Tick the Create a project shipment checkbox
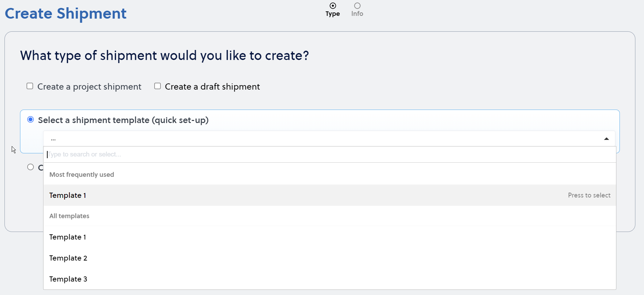This screenshot has height=295, width=644. click(x=30, y=86)
